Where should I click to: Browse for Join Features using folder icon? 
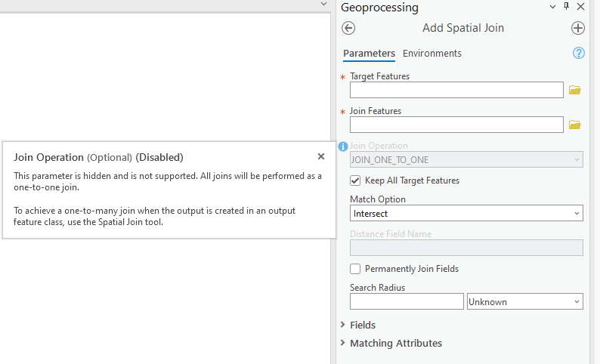pos(575,125)
